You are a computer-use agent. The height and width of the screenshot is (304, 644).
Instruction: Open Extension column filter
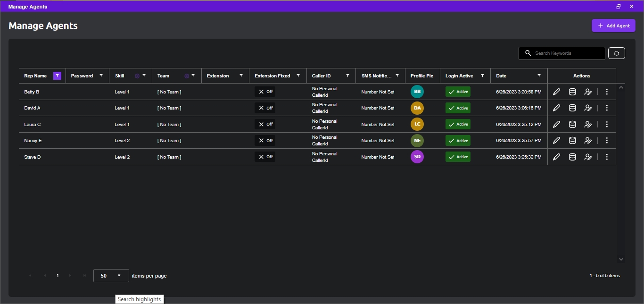[x=241, y=76]
